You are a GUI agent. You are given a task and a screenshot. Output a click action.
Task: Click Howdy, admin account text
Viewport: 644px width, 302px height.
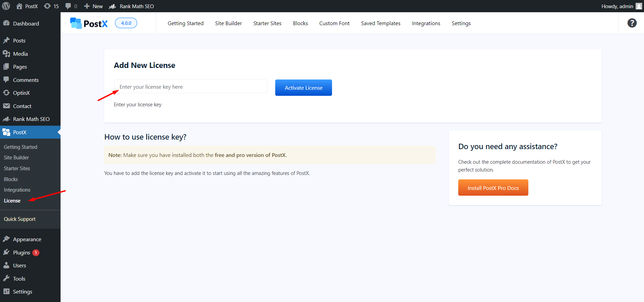tap(617, 6)
